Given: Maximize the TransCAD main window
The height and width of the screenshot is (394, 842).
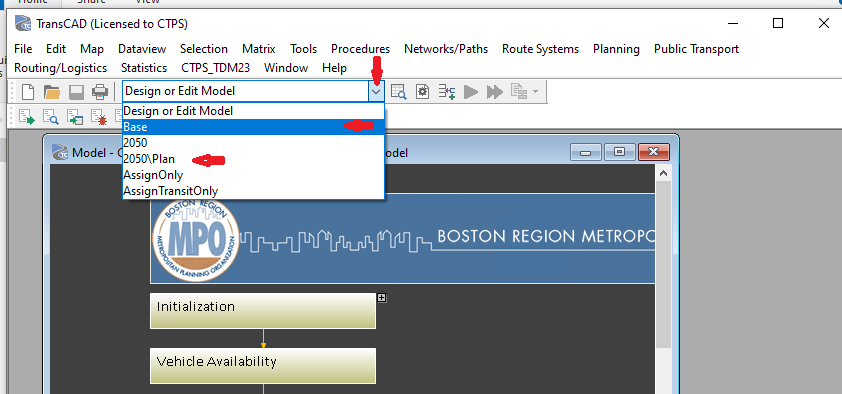Looking at the screenshot, I should 778,23.
